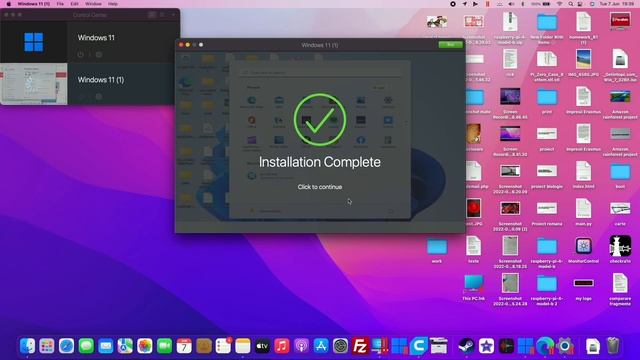Screen dimensions: 640x360
Task: Open Notes from the Dock
Action: point(243,346)
